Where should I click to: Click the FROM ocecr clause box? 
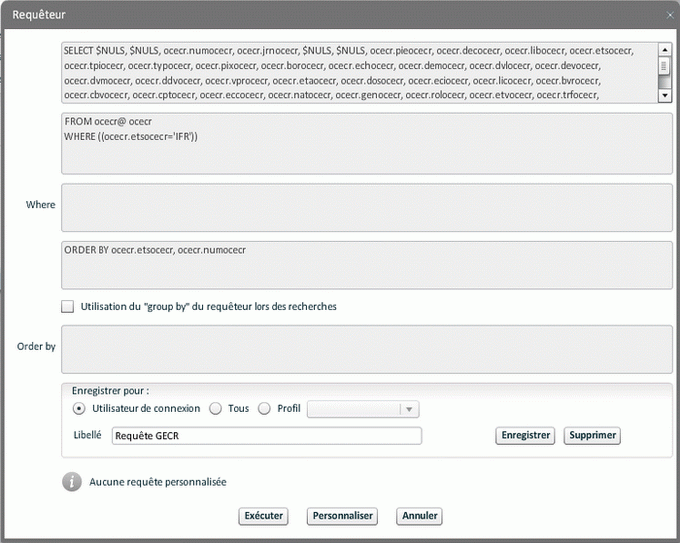coord(366,143)
